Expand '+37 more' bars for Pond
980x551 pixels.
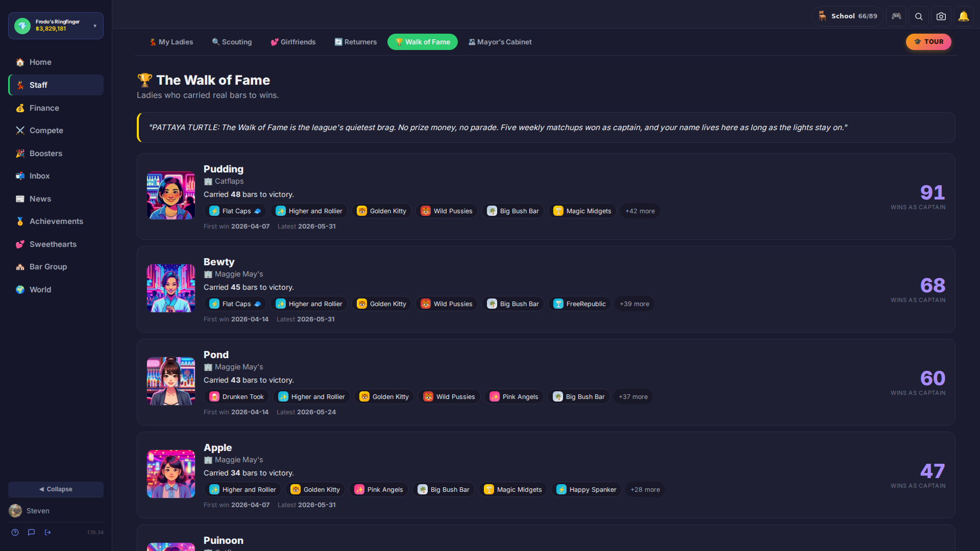(633, 397)
